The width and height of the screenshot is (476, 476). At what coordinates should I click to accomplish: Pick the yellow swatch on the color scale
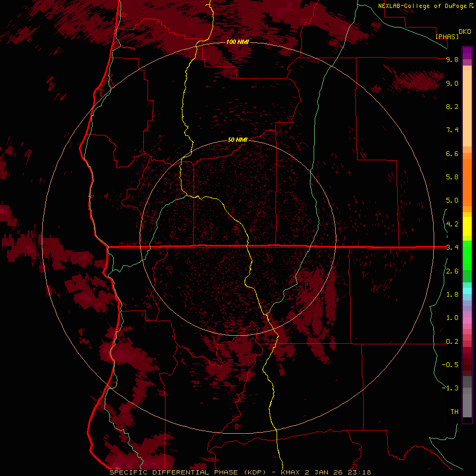pos(467,226)
